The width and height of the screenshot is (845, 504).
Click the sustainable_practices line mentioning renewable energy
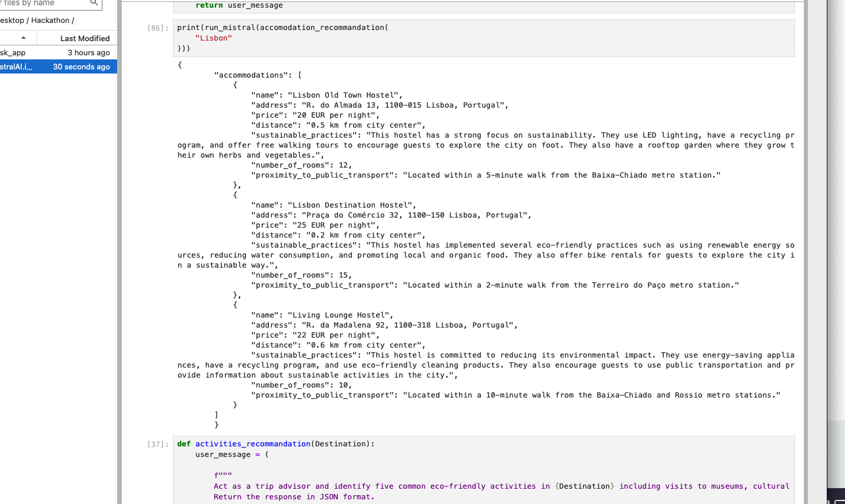523,245
